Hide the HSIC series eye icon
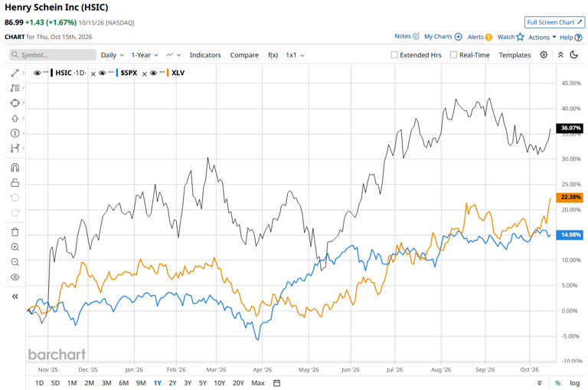The image size is (588, 390). tap(37, 73)
